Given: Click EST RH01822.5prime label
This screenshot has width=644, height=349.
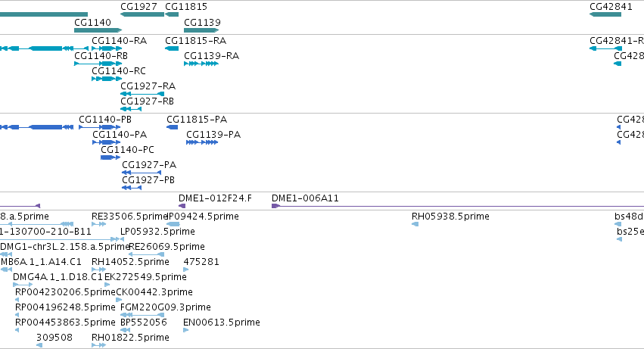Looking at the screenshot, I should pos(130,338).
